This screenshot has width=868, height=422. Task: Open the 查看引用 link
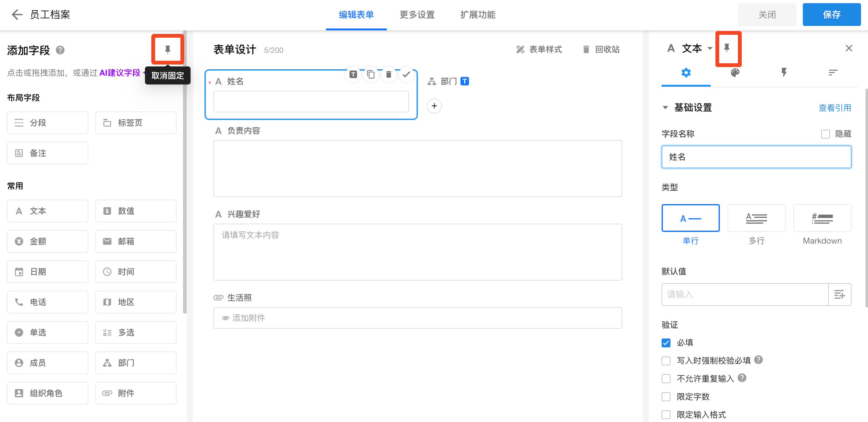tap(835, 108)
